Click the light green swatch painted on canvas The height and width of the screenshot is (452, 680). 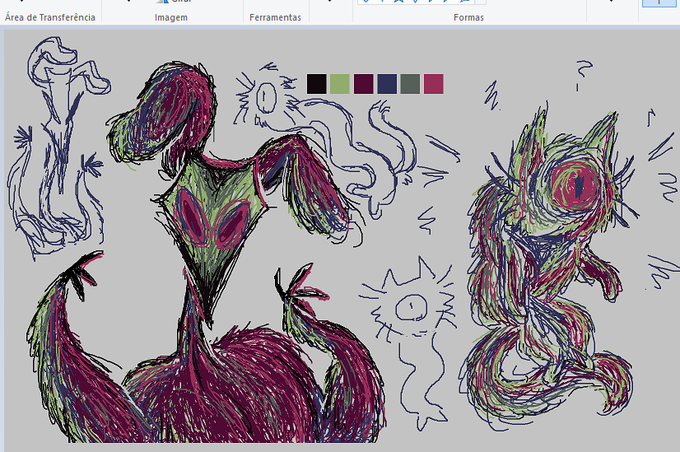point(340,84)
